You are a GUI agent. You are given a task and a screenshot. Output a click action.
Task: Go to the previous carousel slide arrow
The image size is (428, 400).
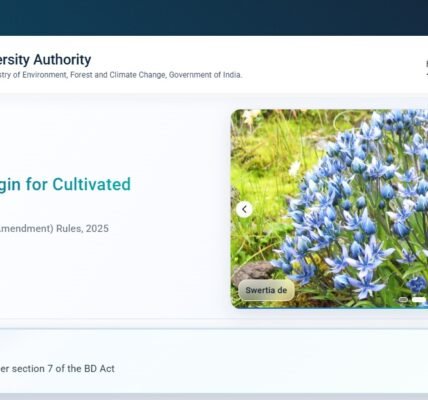tap(244, 209)
